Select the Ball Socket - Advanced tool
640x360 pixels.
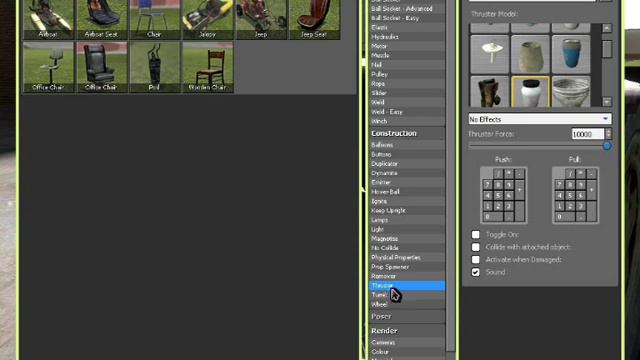click(407, 9)
